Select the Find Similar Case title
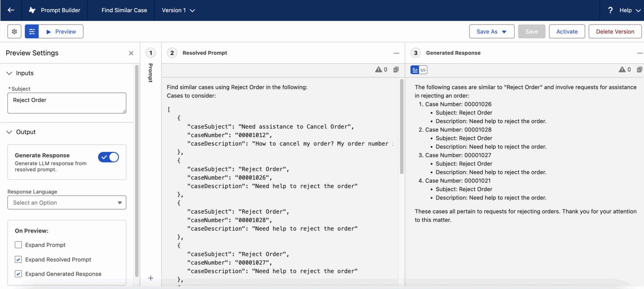 (124, 10)
